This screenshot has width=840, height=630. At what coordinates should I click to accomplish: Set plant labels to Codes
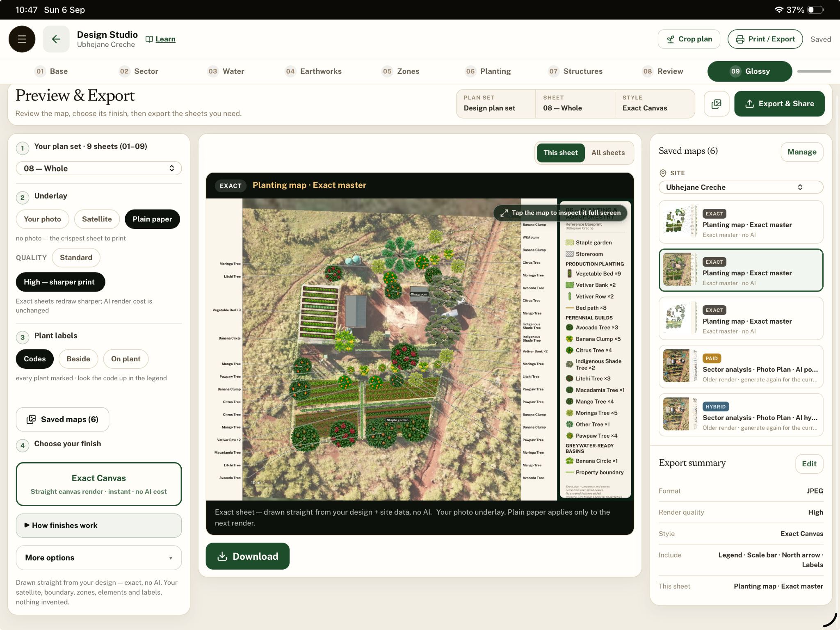click(34, 359)
